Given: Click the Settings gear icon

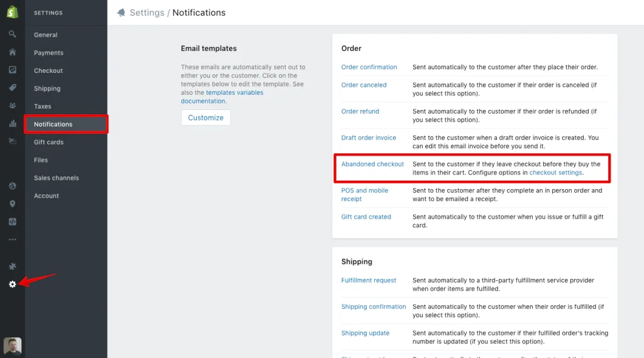Looking at the screenshot, I should (x=13, y=285).
